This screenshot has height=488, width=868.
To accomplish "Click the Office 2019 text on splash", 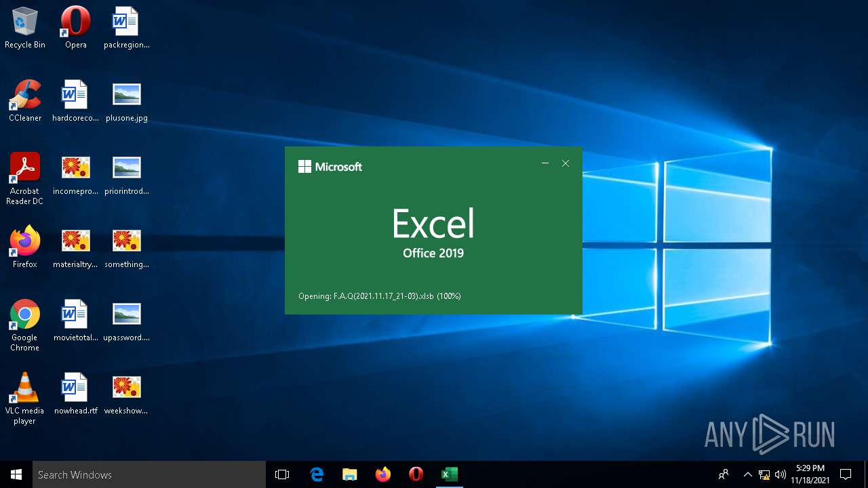I will (x=433, y=253).
